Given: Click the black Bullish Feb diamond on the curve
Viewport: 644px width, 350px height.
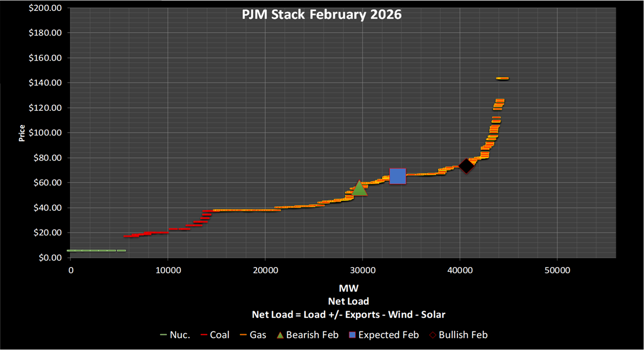Looking at the screenshot, I should (x=466, y=165).
